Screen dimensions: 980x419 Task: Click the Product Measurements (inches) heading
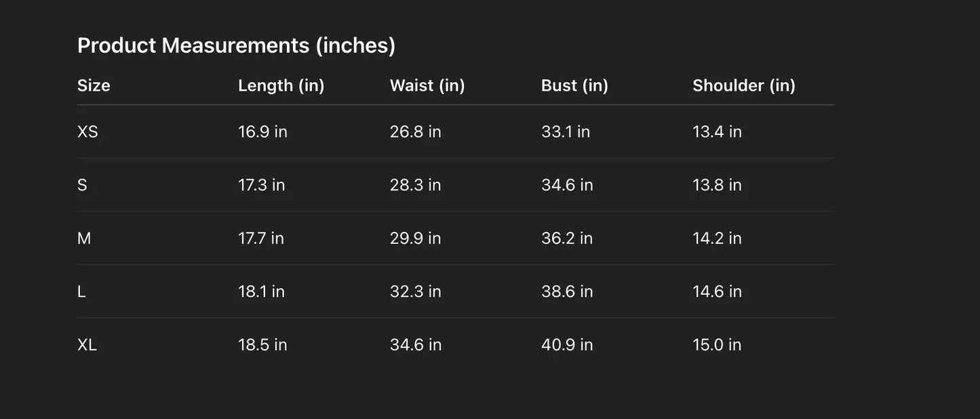(x=236, y=45)
